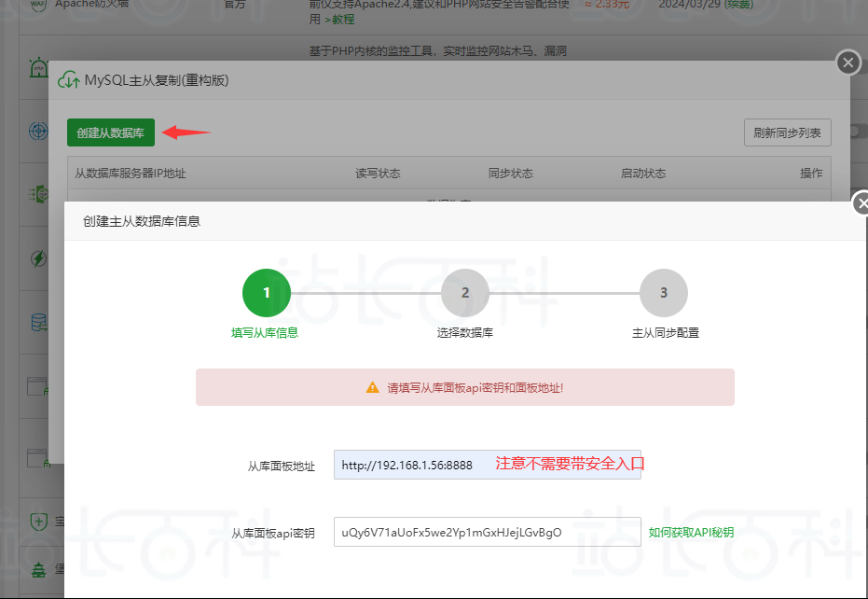Close the 创建主从数据库信息 dialog
The image size is (868, 599).
click(861, 203)
